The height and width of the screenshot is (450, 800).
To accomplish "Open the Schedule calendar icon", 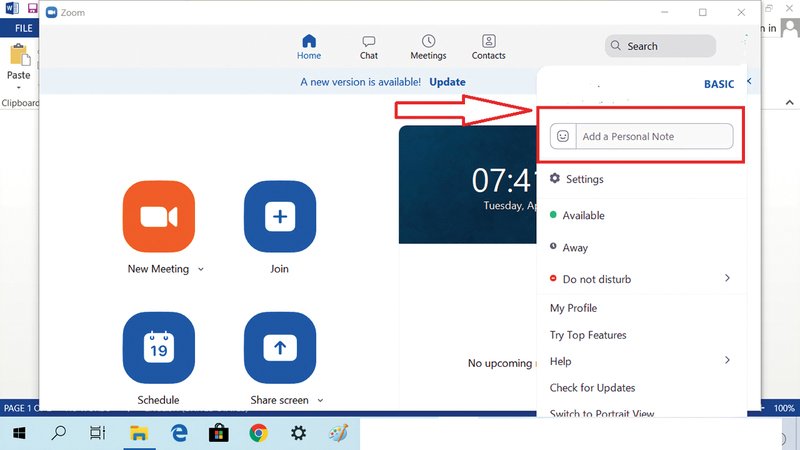I will (x=158, y=347).
